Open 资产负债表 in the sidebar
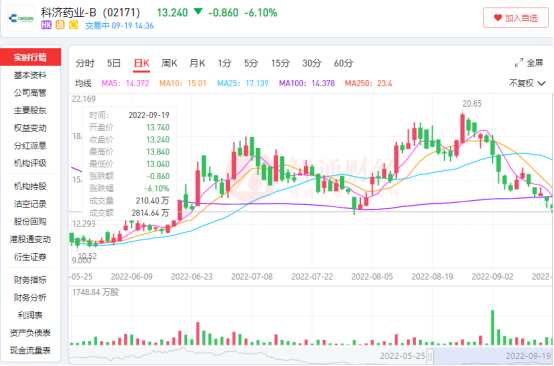 tap(30, 333)
